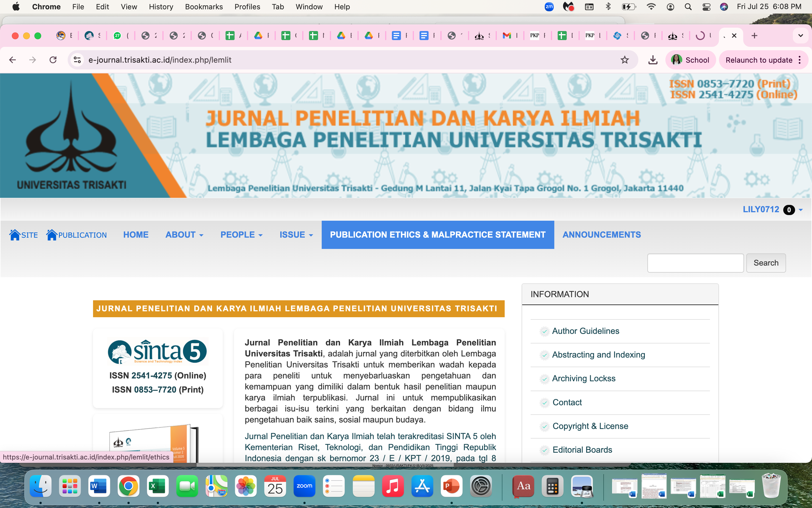Image resolution: width=812 pixels, height=508 pixels.
Task: Open the Wi-Fi status icon
Action: pos(651,7)
